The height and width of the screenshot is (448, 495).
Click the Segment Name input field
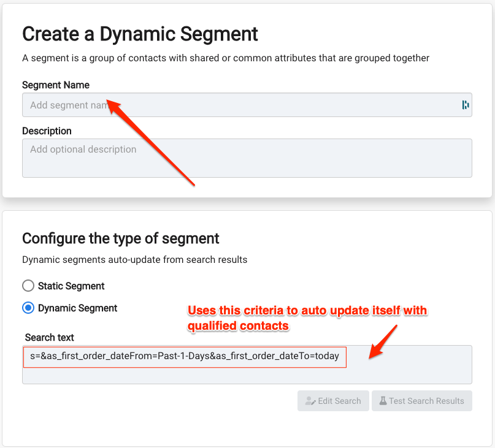[x=247, y=105]
